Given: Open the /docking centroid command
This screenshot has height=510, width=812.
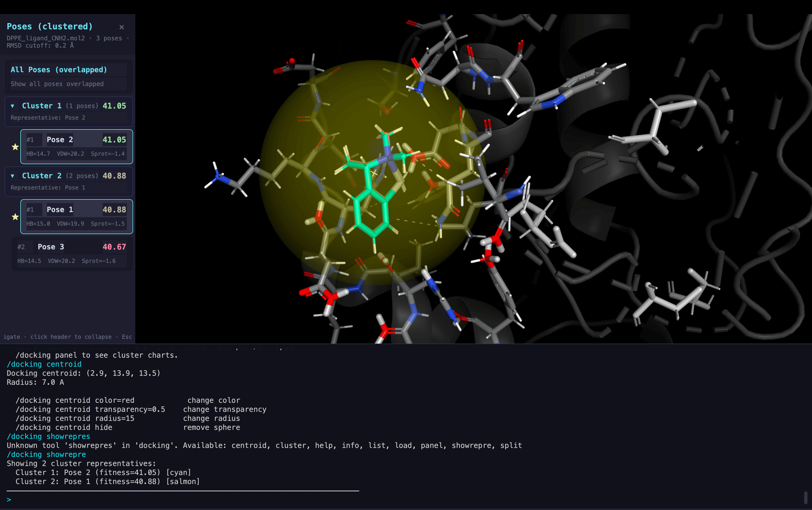Looking at the screenshot, I should [44, 364].
